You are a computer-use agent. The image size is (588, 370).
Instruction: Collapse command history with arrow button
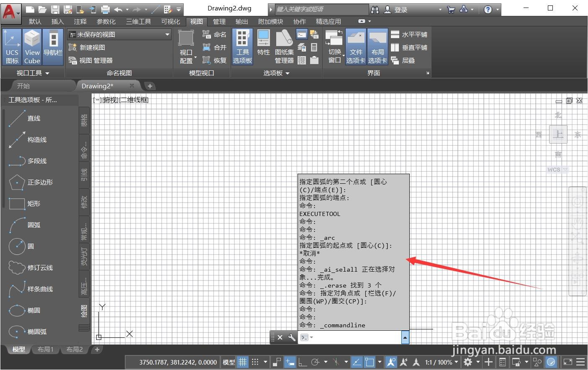[x=405, y=337]
